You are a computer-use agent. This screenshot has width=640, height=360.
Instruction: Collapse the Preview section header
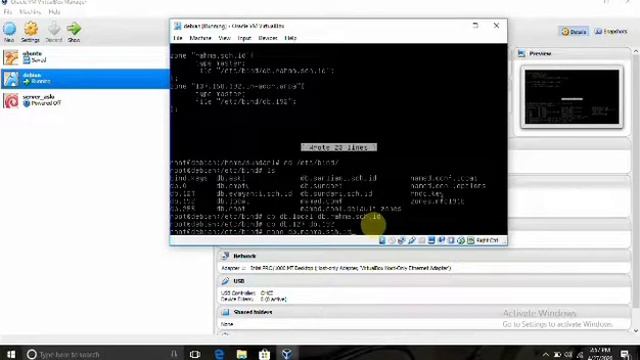pos(571,53)
